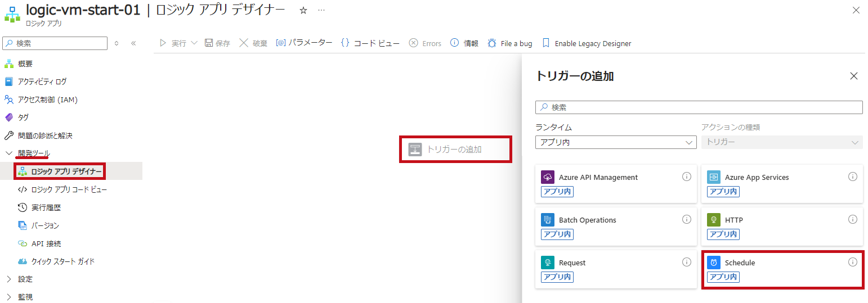
Task: Collapse the 開発ツール section
Action: (x=9, y=153)
